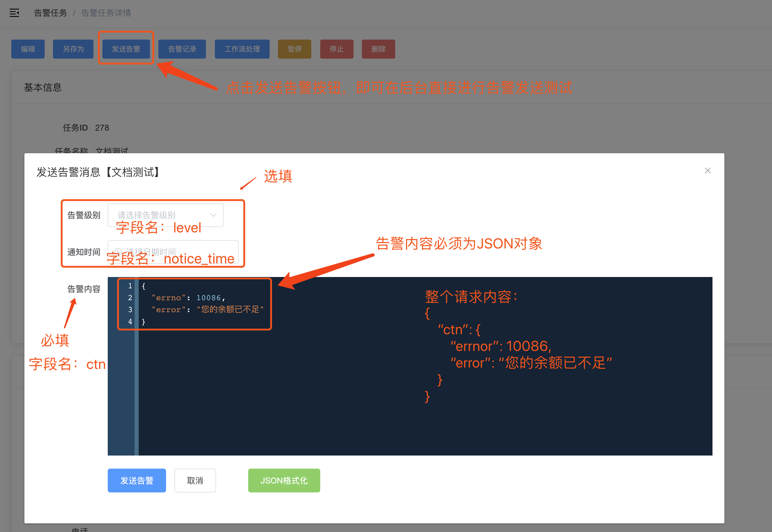Toggle the sidebar collapse hamburger icon

click(x=14, y=13)
